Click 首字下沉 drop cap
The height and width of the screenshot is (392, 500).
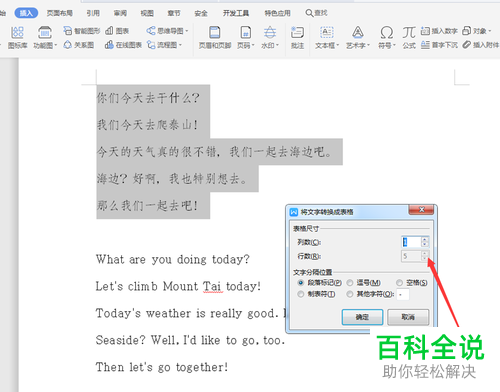click(x=439, y=45)
